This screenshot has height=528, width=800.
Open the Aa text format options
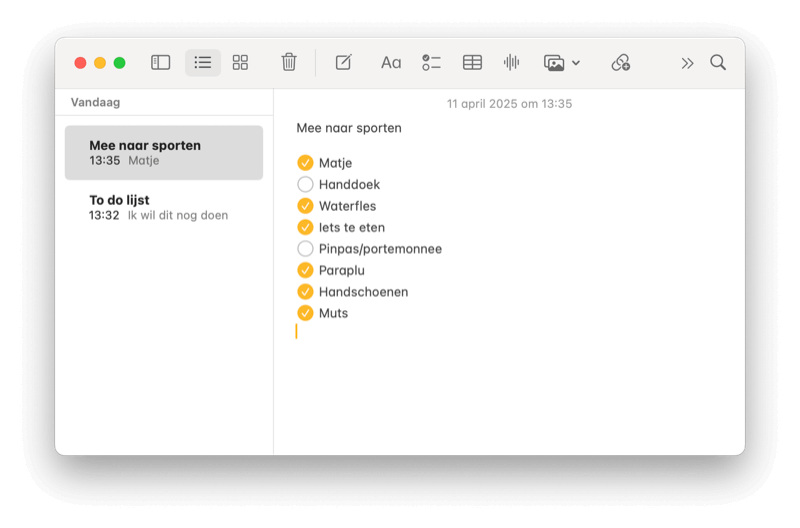tap(391, 63)
